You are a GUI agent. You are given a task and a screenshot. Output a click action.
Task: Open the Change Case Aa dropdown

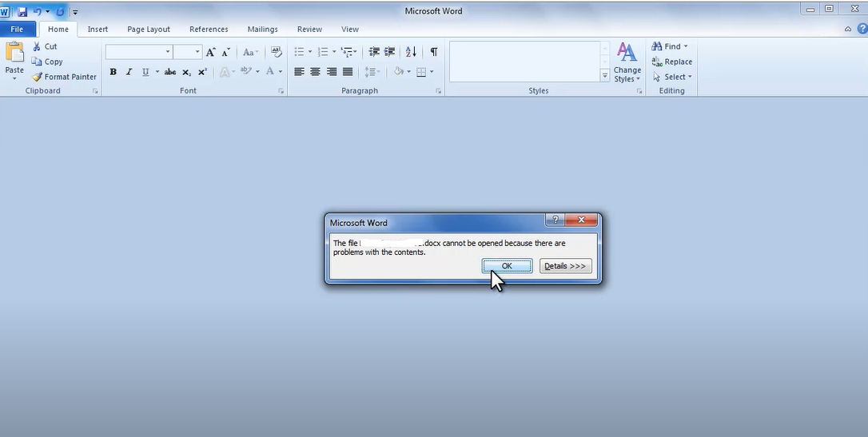pyautogui.click(x=251, y=52)
